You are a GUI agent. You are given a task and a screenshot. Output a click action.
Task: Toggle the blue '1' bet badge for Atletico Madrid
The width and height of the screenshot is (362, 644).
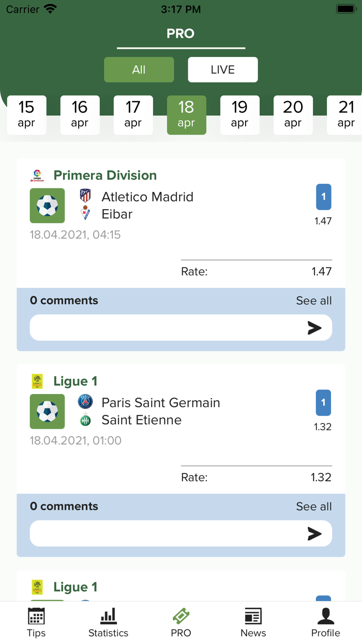tap(323, 197)
